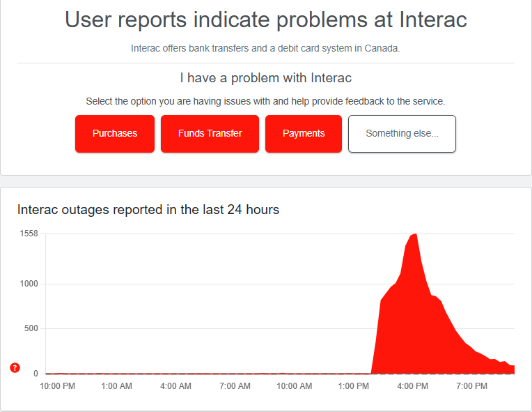Select the Payments issue button
The width and height of the screenshot is (532, 412).
coord(304,134)
